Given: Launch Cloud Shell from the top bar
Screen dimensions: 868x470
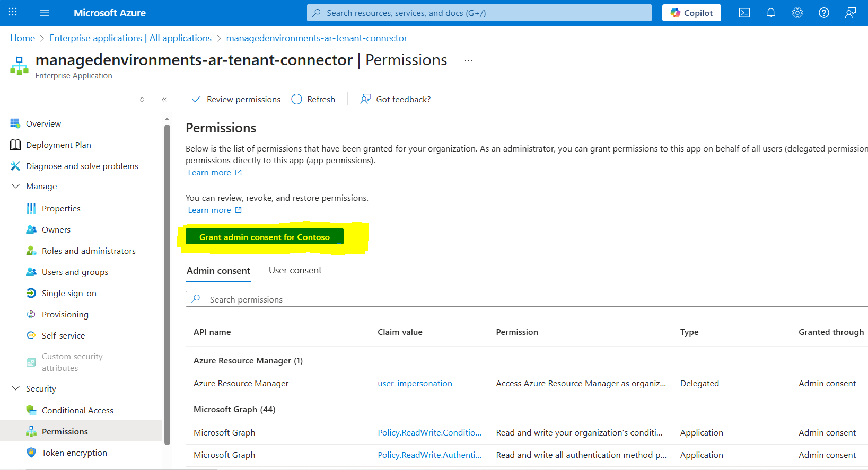Looking at the screenshot, I should click(x=744, y=13).
